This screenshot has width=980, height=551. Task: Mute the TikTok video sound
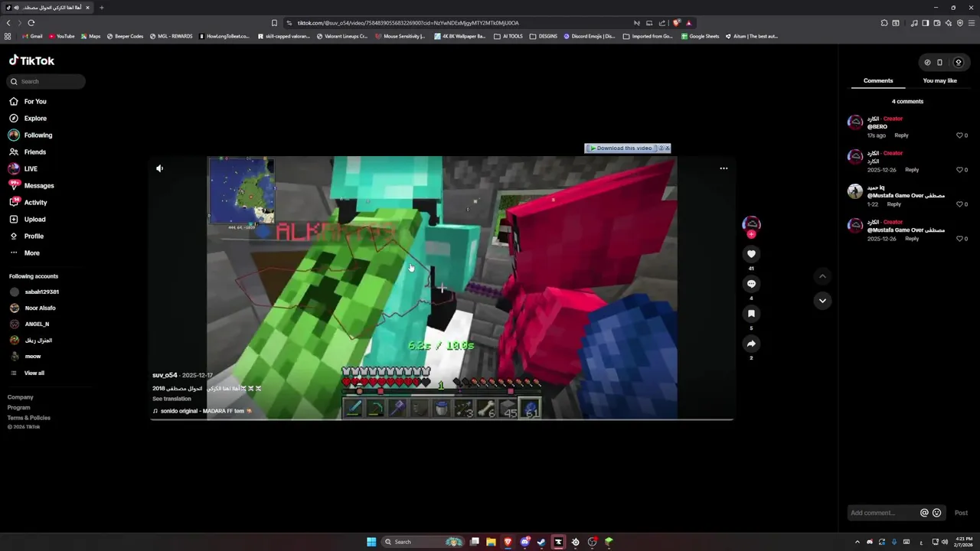click(159, 168)
